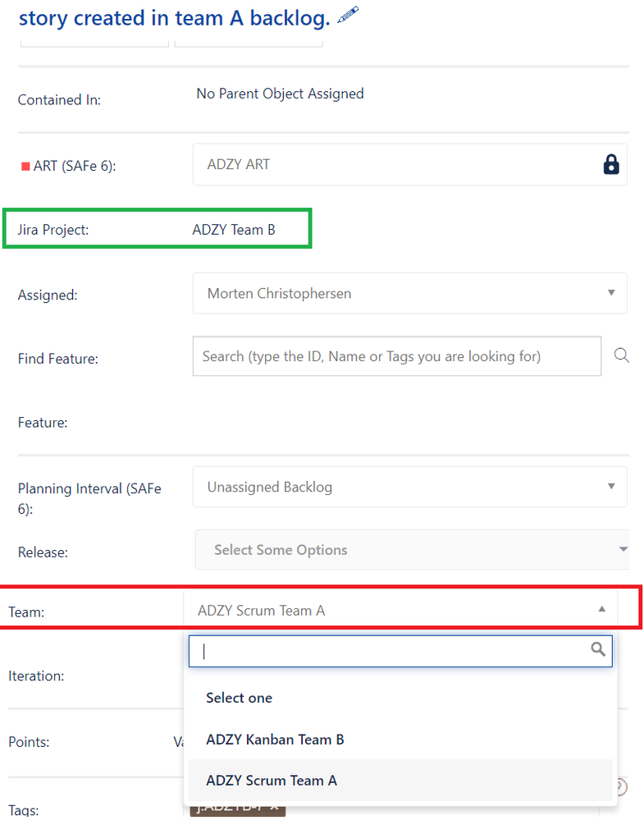Click the magnifier icon next to Find Feature
This screenshot has height=820, width=644.
(622, 355)
